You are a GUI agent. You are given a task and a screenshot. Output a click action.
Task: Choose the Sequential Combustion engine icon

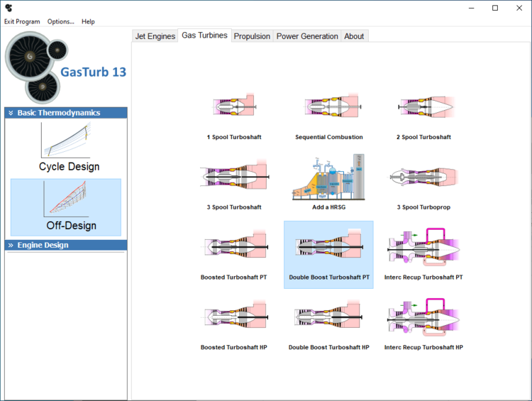point(329,108)
